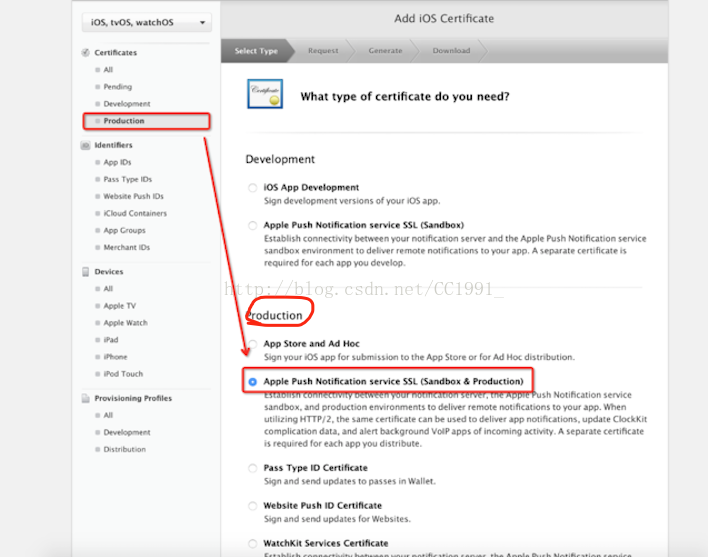Viewport: 708px width, 557px height.
Task: Select the App Store and Ad Hoc radio
Action: (252, 344)
